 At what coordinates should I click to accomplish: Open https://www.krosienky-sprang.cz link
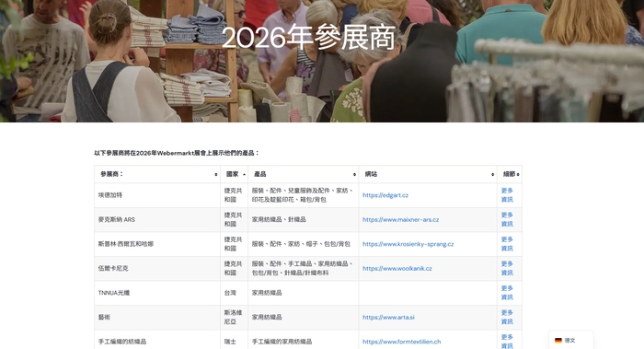coord(408,244)
